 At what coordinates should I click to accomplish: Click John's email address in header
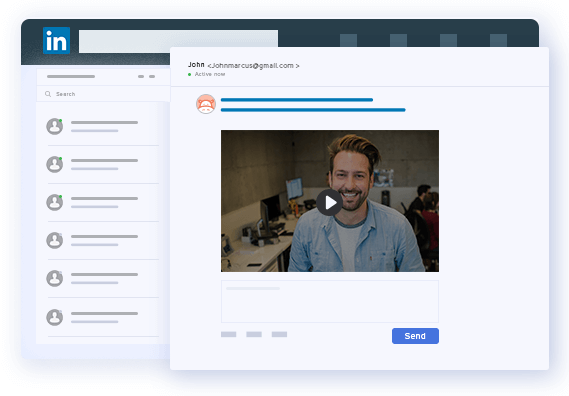[x=253, y=66]
